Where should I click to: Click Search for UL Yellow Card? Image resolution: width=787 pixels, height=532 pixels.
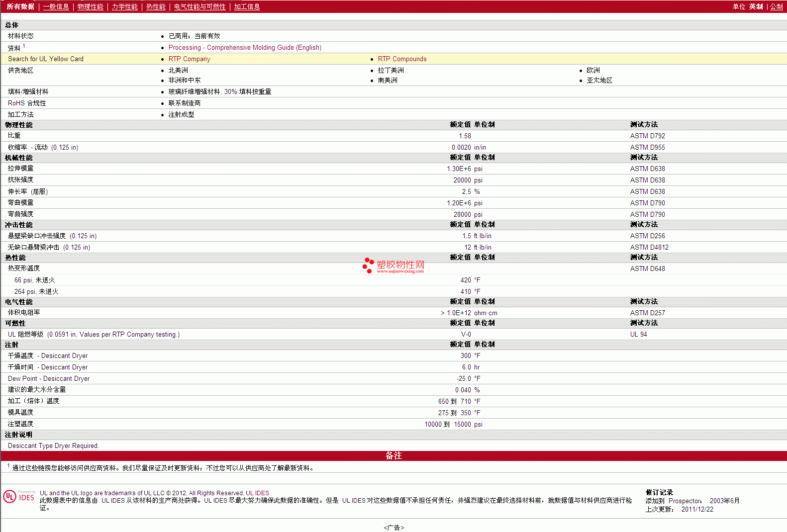[x=46, y=59]
